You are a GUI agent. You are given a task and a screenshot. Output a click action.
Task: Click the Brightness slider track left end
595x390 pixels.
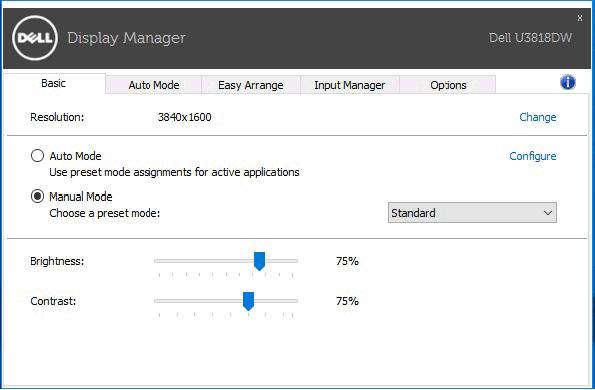(156, 261)
